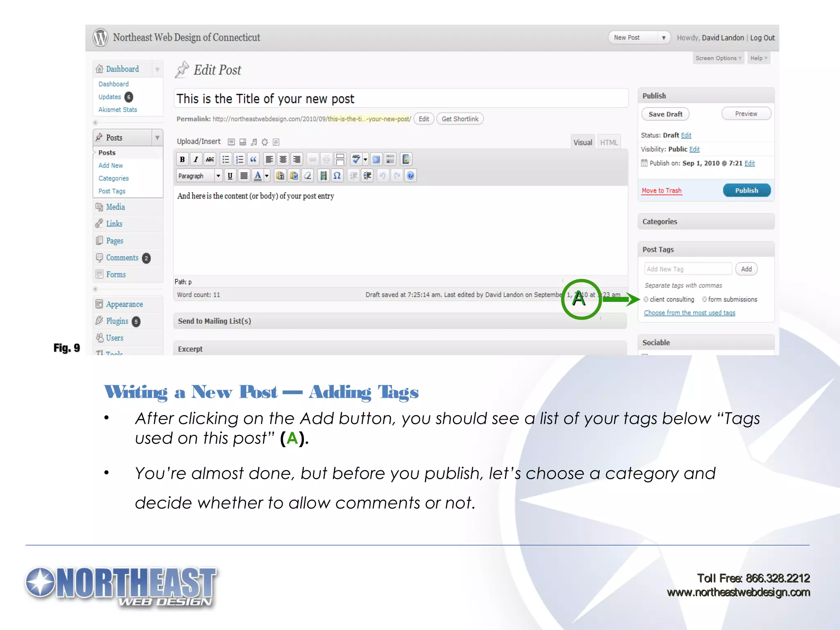Insert an ordered numbered list
840x630 pixels.
click(240, 160)
